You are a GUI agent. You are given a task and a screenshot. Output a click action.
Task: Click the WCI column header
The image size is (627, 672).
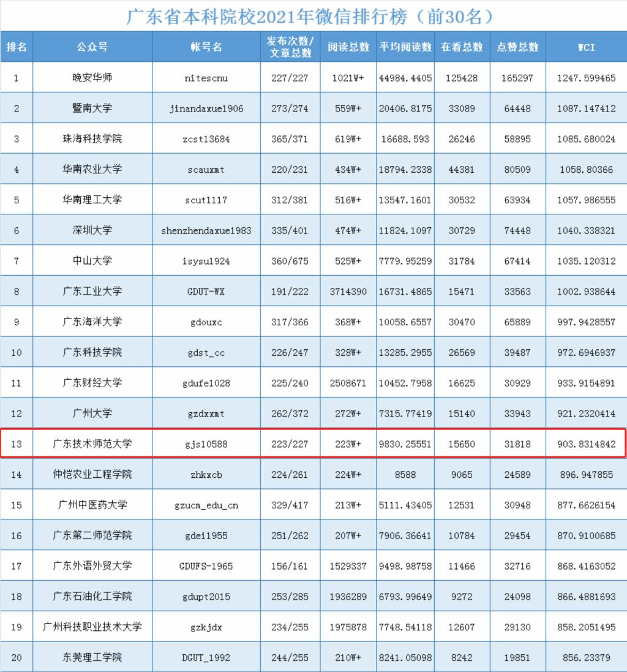(x=586, y=47)
